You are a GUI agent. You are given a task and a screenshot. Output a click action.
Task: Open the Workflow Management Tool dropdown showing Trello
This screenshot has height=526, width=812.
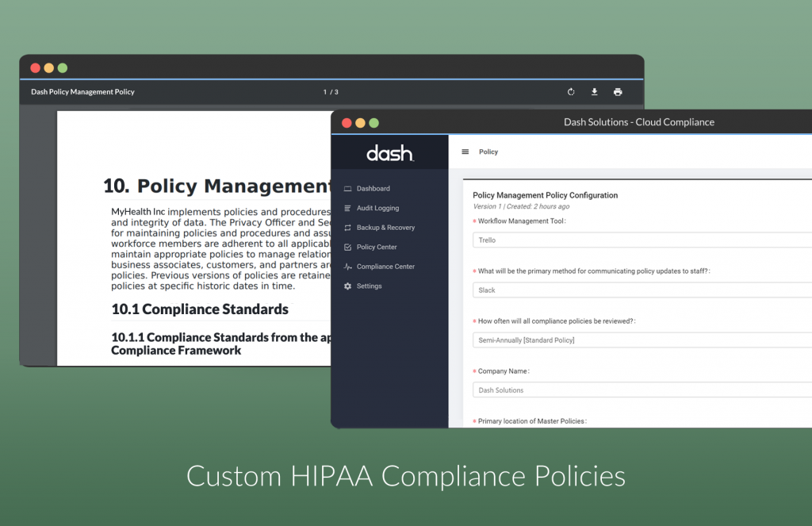pyautogui.click(x=642, y=240)
